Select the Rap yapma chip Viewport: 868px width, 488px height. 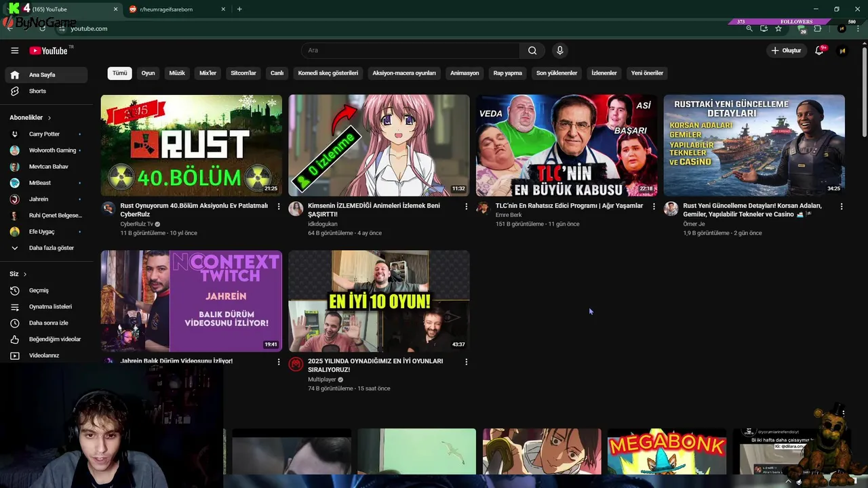point(508,73)
